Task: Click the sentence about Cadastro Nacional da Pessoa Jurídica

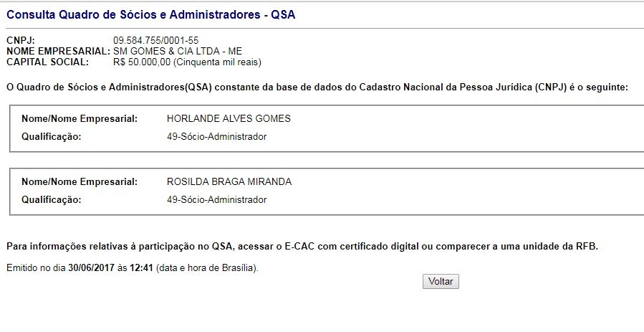Action: [x=317, y=87]
